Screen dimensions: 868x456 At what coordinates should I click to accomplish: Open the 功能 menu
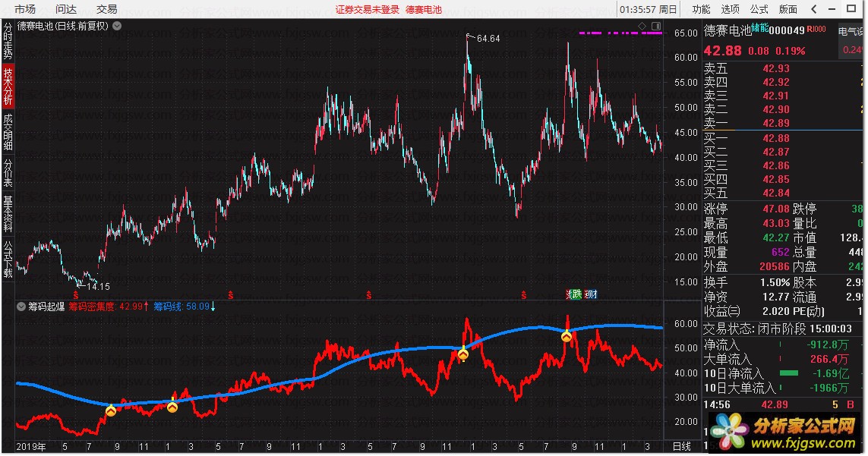(x=702, y=9)
